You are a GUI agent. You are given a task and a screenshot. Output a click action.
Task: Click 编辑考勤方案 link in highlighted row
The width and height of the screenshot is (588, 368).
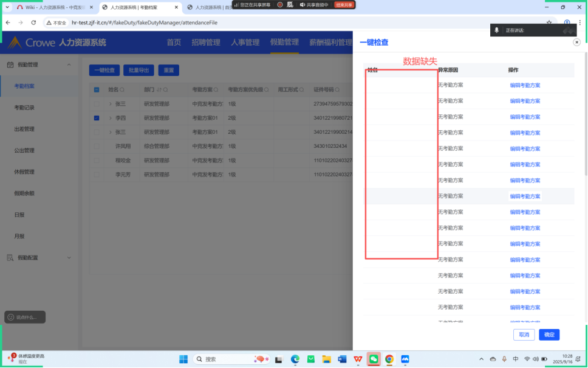pos(525,196)
